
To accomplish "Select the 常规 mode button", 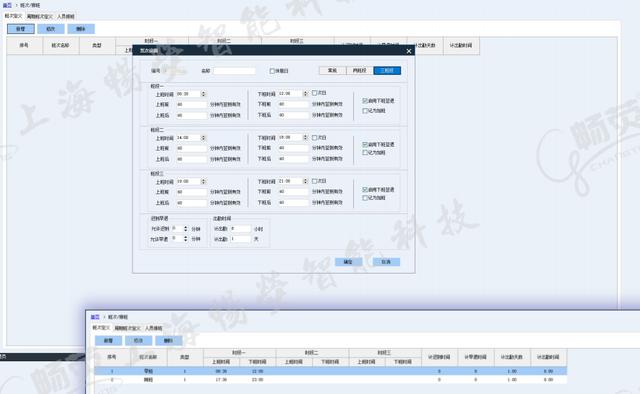I will point(332,71).
